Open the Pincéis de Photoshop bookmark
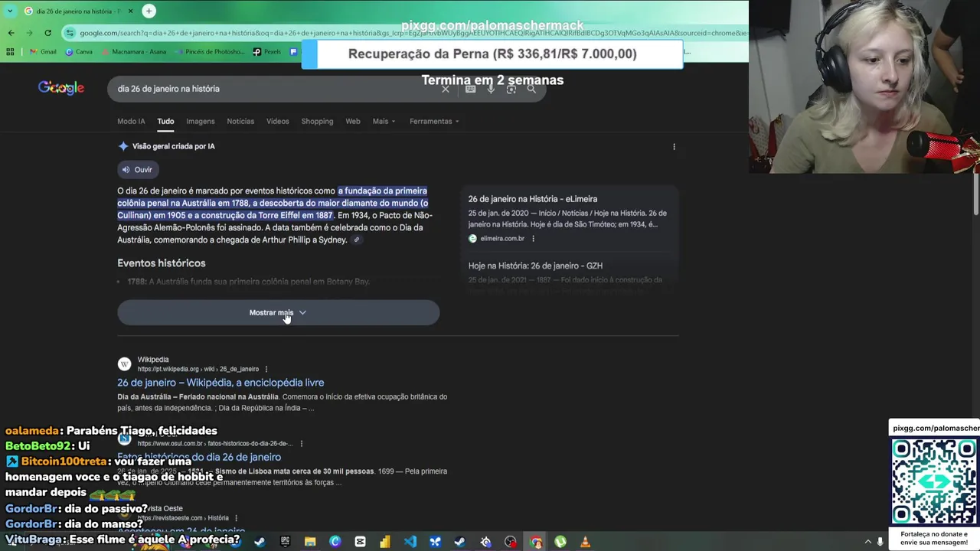Image resolution: width=980 pixels, height=551 pixels. [210, 52]
